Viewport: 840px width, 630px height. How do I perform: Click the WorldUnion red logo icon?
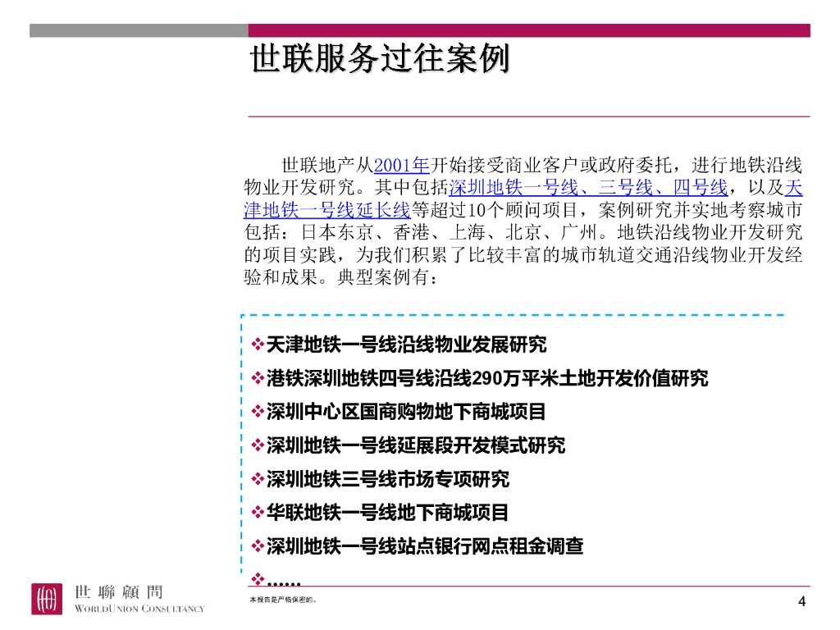click(x=47, y=599)
